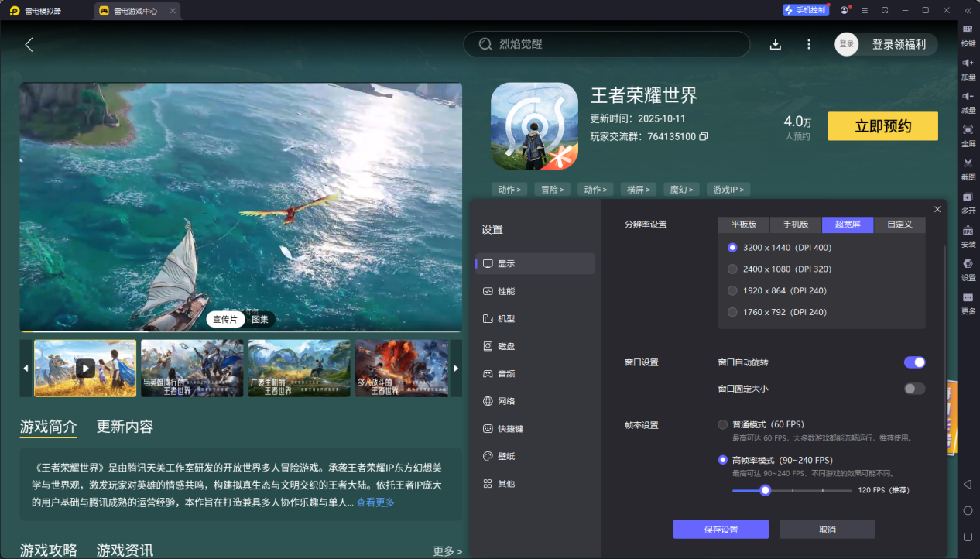Screen dimensions: 980x559
Task: Click the download icon beside the search bar
Action: coord(775,44)
